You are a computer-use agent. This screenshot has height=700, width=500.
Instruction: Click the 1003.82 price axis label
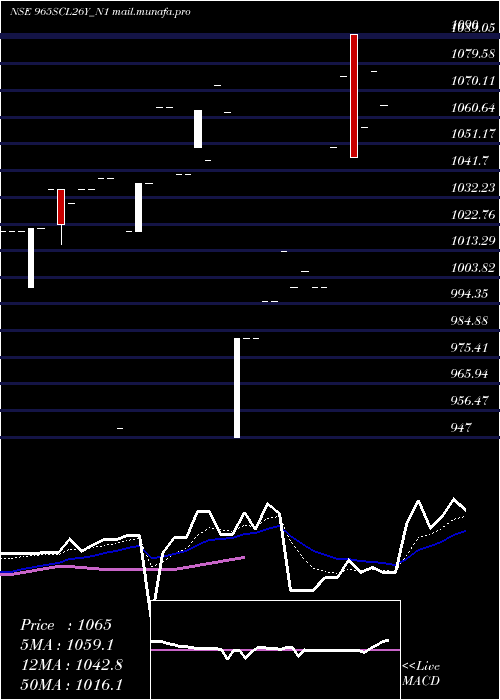click(473, 267)
